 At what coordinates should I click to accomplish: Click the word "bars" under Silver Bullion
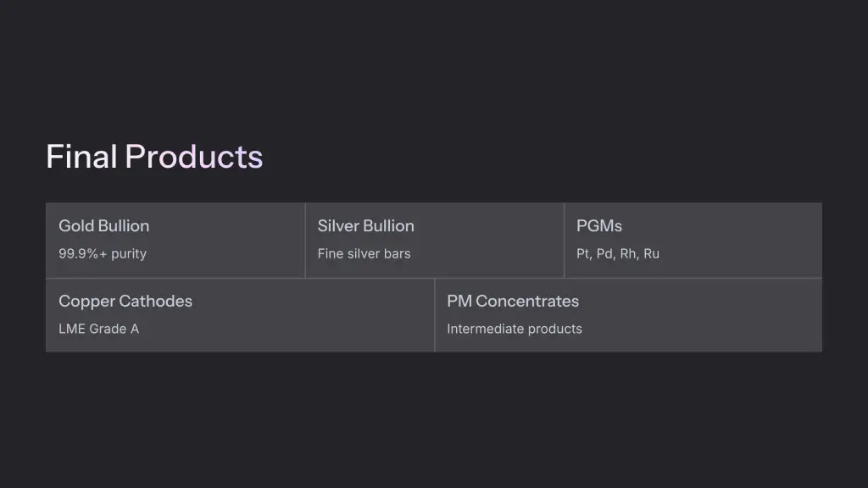397,253
